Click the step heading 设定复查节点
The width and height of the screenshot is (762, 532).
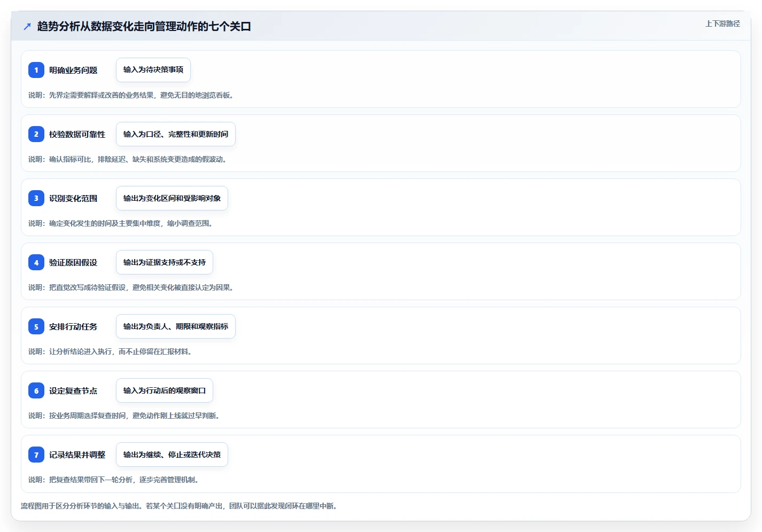73,390
